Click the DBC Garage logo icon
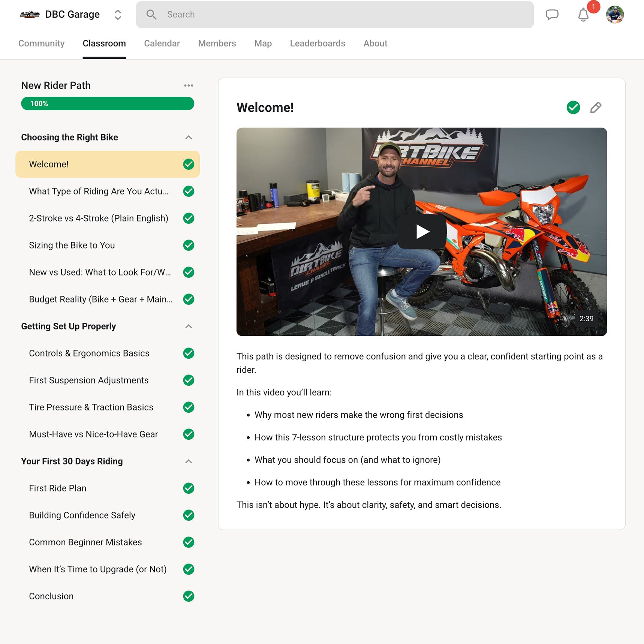 point(30,15)
